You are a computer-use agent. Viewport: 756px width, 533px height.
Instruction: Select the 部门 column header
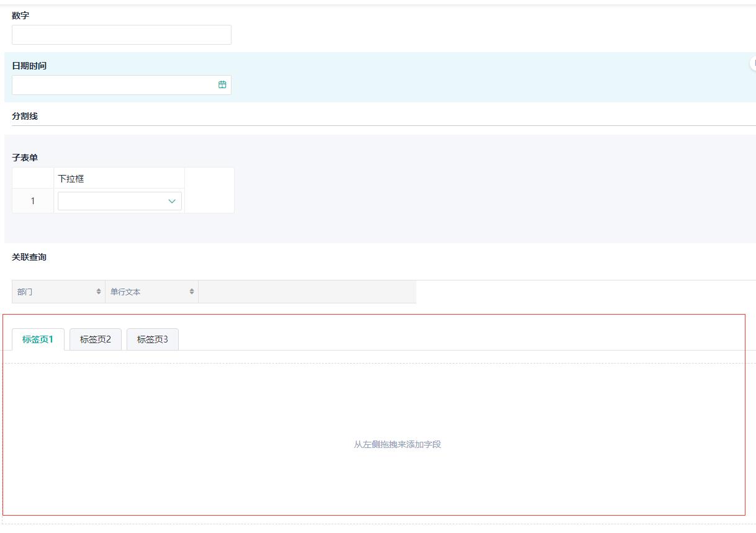58,292
